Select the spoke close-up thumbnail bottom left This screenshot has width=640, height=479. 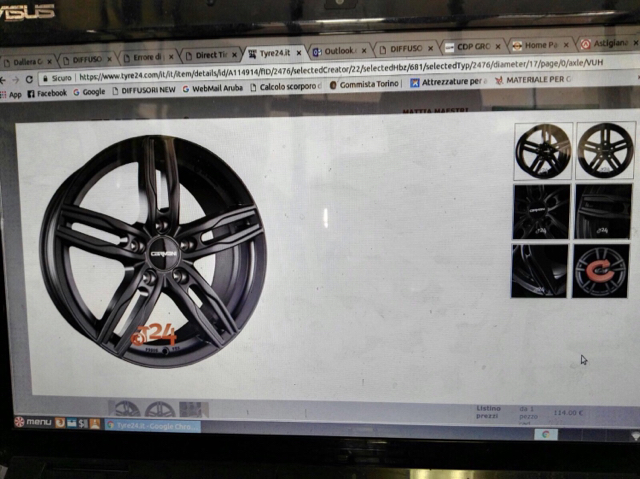coord(539,271)
